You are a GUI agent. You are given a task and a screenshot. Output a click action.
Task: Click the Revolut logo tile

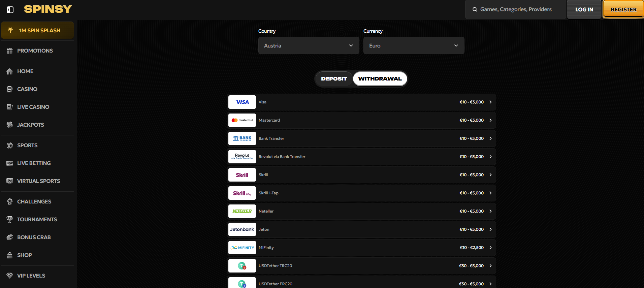[242, 157]
